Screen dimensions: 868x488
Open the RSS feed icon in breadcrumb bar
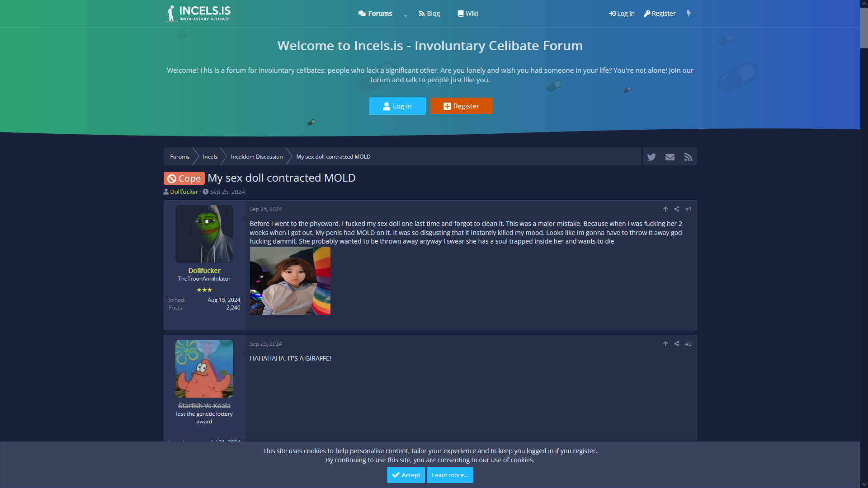point(688,157)
